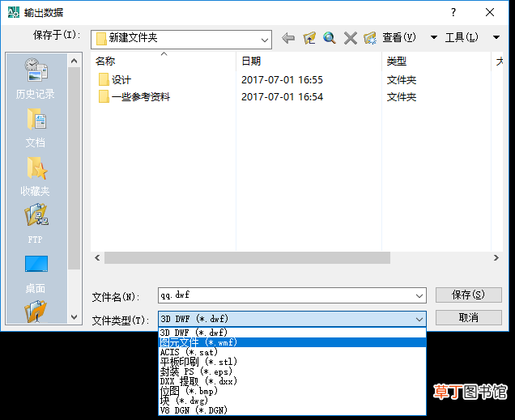Open the 工具(L) menu
This screenshot has height=420, width=515.
click(x=462, y=37)
